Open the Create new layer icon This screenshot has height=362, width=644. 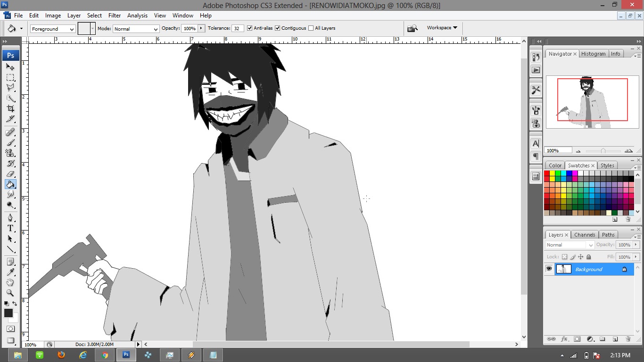tap(615, 339)
